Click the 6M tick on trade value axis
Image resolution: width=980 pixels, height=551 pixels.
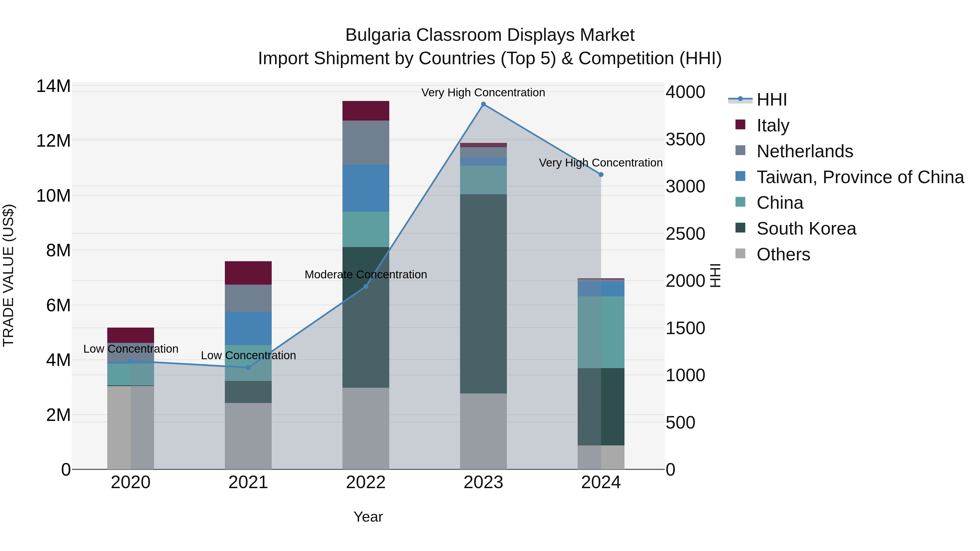[58, 305]
